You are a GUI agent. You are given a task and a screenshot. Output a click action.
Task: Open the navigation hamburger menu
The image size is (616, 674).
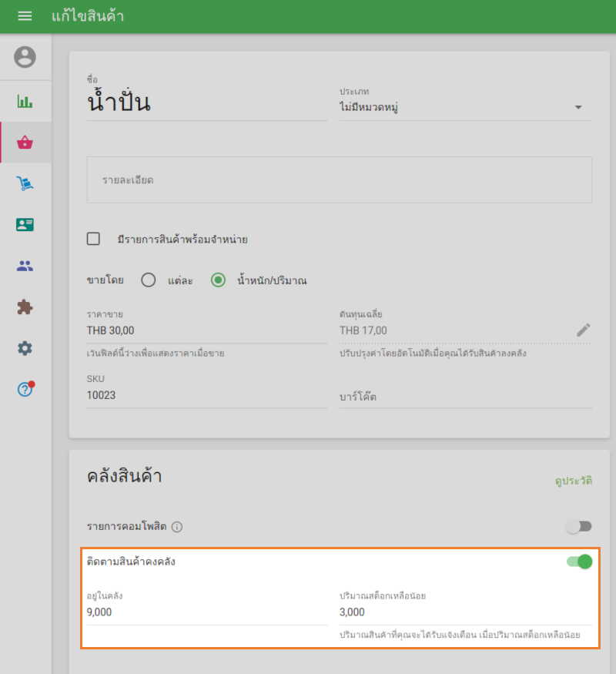tap(25, 15)
